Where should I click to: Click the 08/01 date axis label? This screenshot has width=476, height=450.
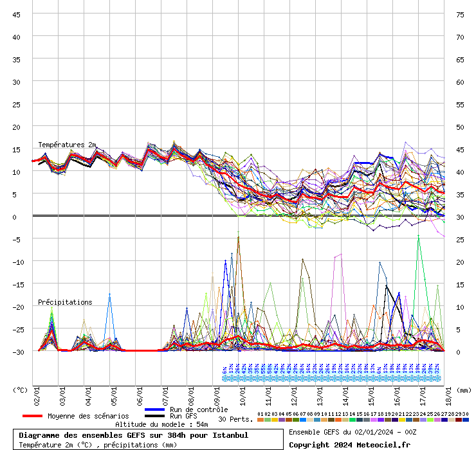pos(191,396)
